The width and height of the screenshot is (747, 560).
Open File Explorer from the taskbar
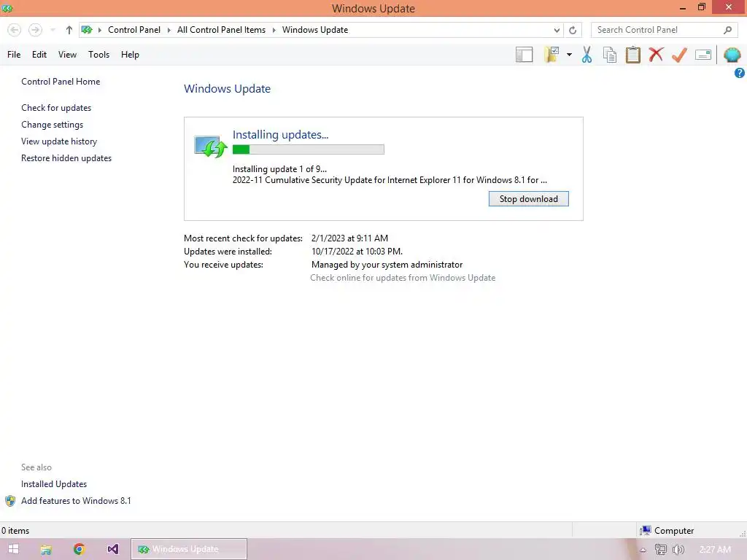pyautogui.click(x=46, y=550)
